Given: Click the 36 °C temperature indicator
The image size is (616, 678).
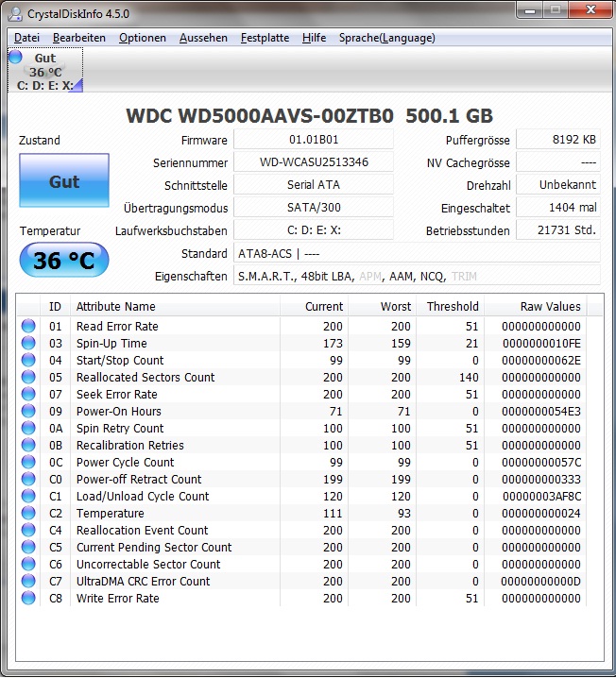Looking at the screenshot, I should [x=64, y=260].
